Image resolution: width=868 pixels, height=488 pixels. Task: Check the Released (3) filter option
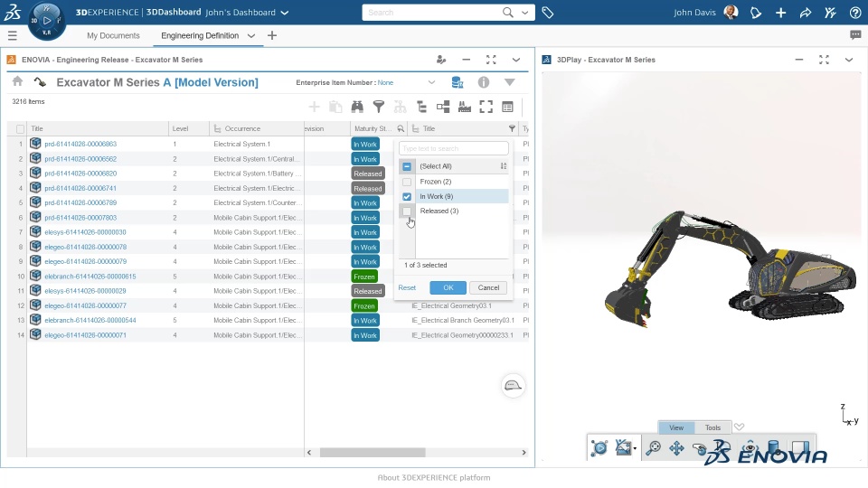tap(407, 211)
